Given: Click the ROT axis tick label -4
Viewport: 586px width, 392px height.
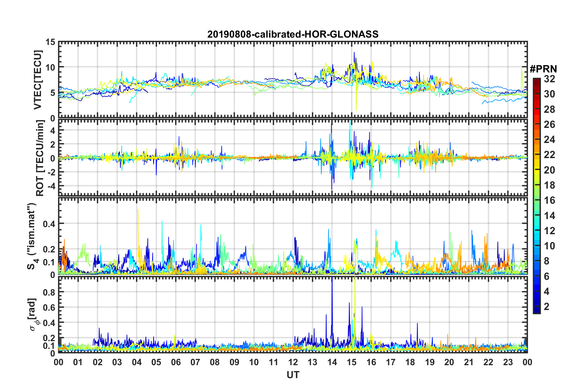Looking at the screenshot, I should [x=51, y=186].
